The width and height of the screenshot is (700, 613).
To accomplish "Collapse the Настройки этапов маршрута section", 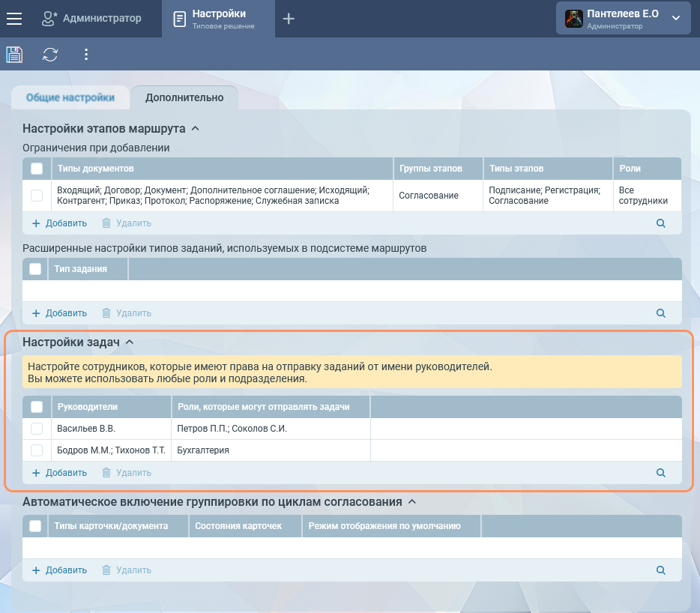I will click(x=196, y=128).
